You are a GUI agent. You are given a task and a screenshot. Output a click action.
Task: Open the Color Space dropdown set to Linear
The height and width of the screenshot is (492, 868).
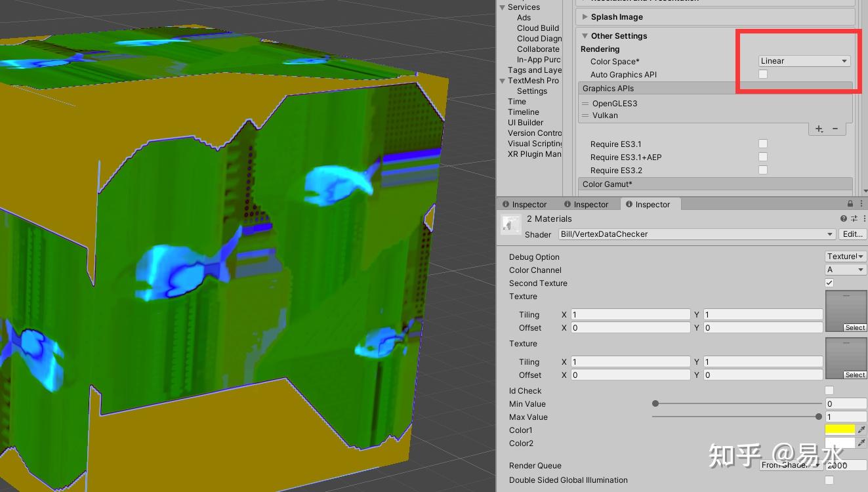[x=804, y=60]
